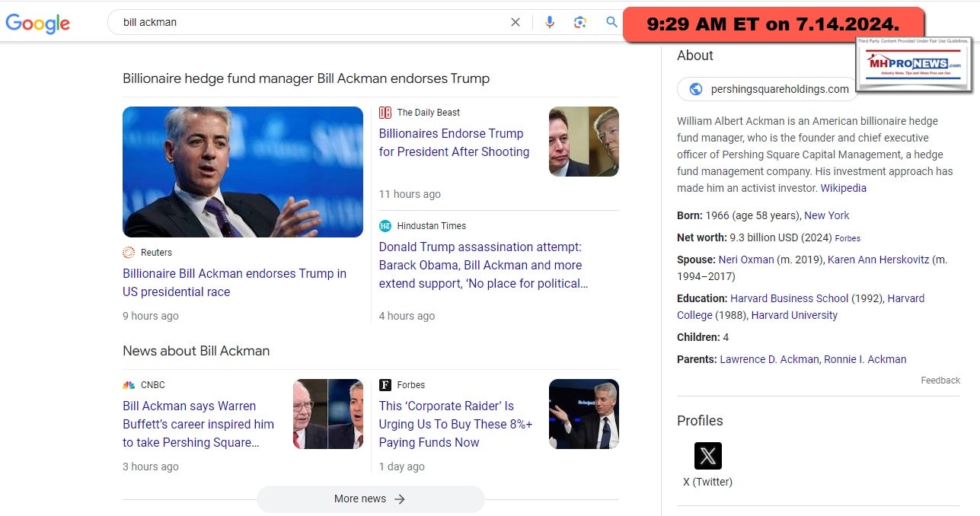Open 'Billionaires Endorse Trump for President After Shooting'

point(454,142)
